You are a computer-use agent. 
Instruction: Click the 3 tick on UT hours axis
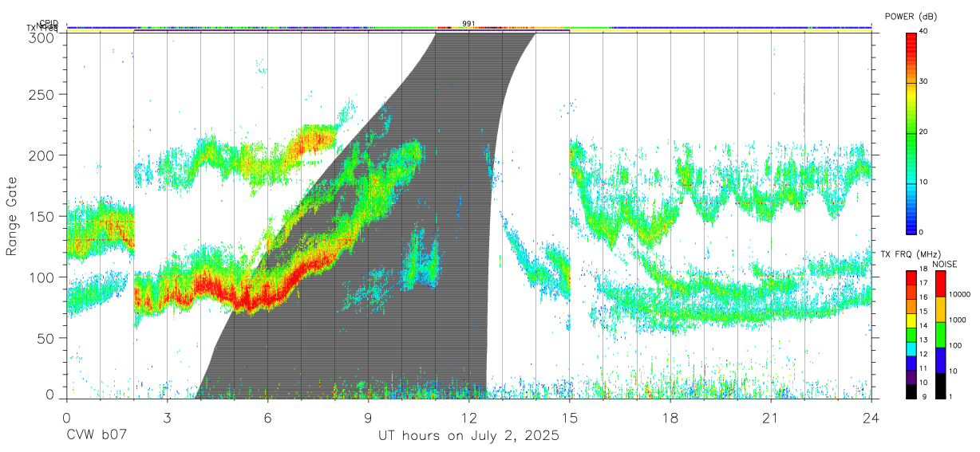(x=167, y=418)
